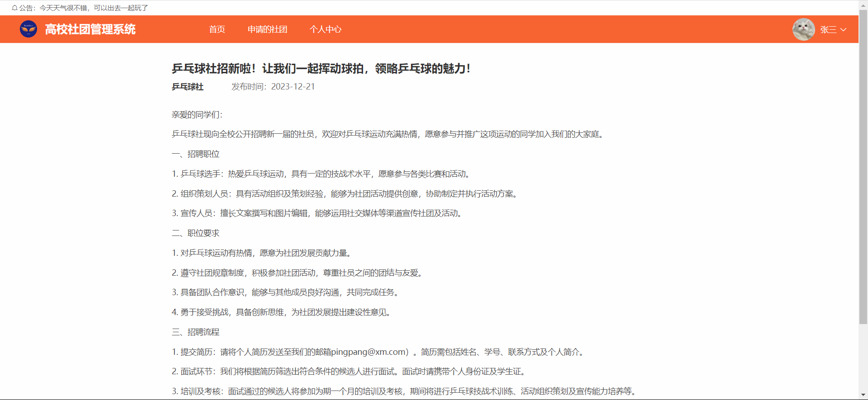The image size is (868, 400).
Task: Click the line starting 1. 乒乓球选手
Action: [x=322, y=174]
